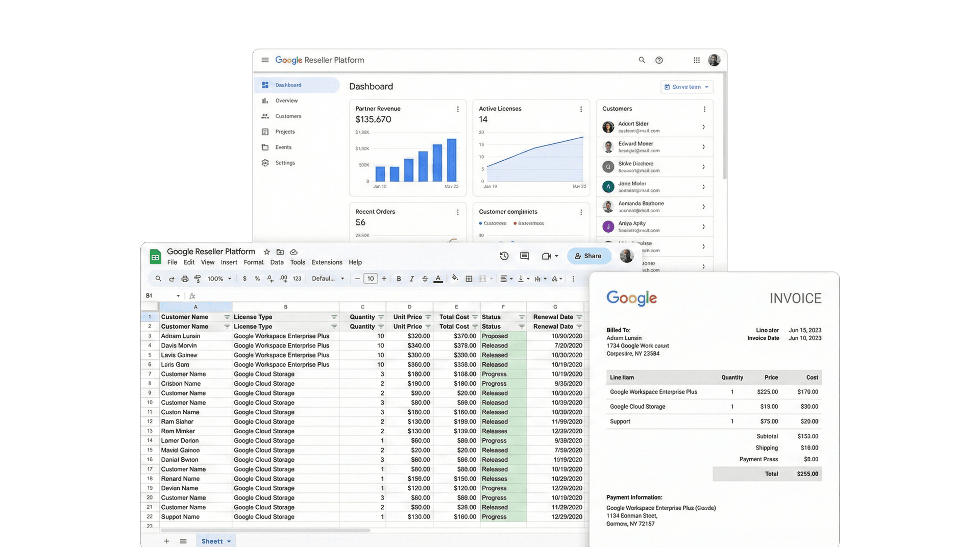Open the Extensions menu
Screen dimensions: 980x547
tap(327, 262)
